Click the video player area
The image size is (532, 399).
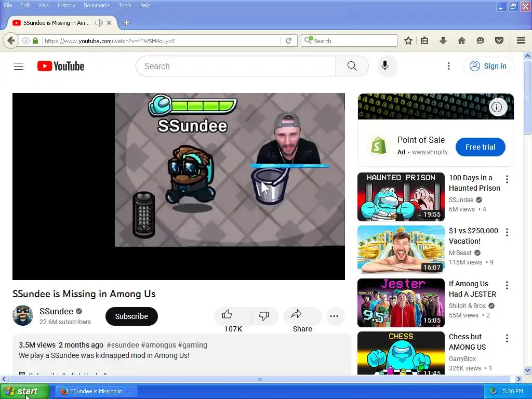pyautogui.click(x=179, y=187)
